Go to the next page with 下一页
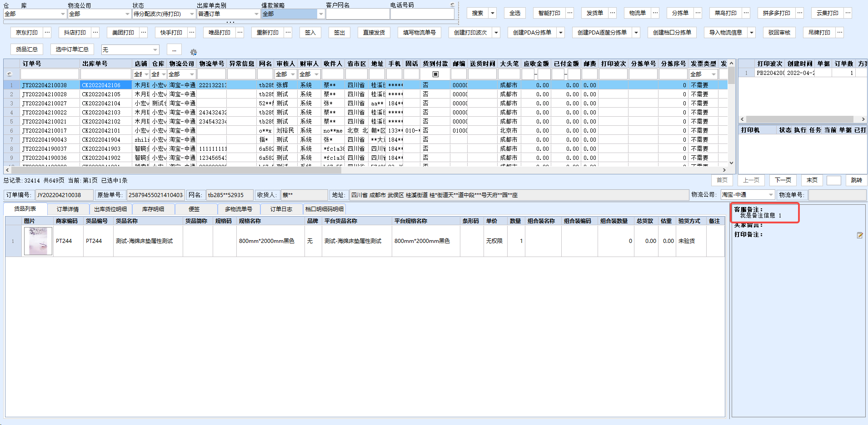This screenshot has height=425, width=868. click(x=783, y=180)
